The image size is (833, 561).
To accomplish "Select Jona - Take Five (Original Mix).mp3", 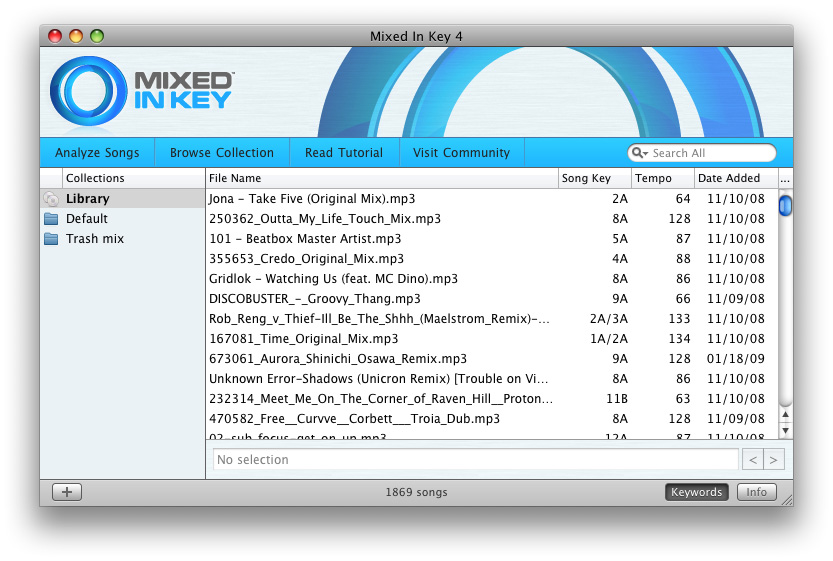I will (x=492, y=199).
